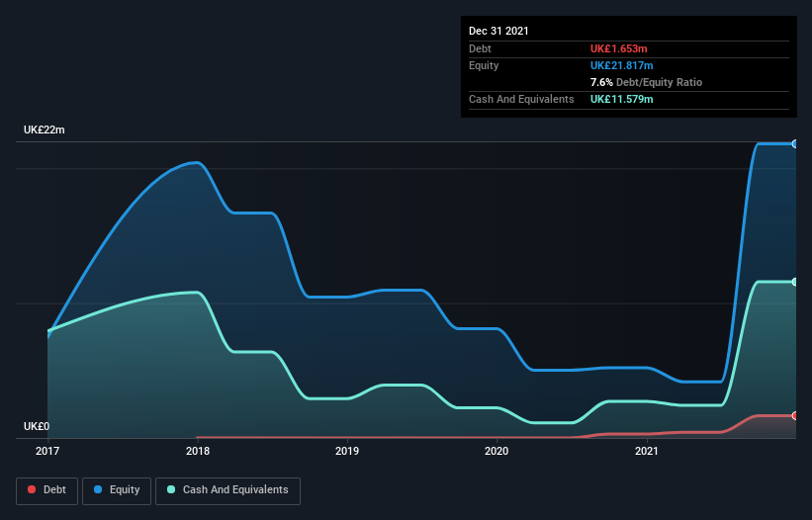This screenshot has width=812, height=520.
Task: Click the 7.6% Debt/Equity Ratio text
Action: [x=646, y=82]
